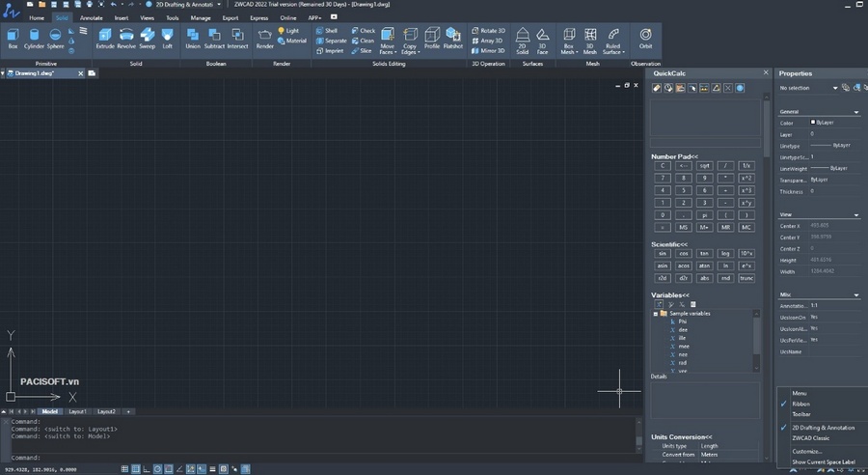Click the sqrt calculator button
Image resolution: width=868 pixels, height=475 pixels.
(704, 166)
